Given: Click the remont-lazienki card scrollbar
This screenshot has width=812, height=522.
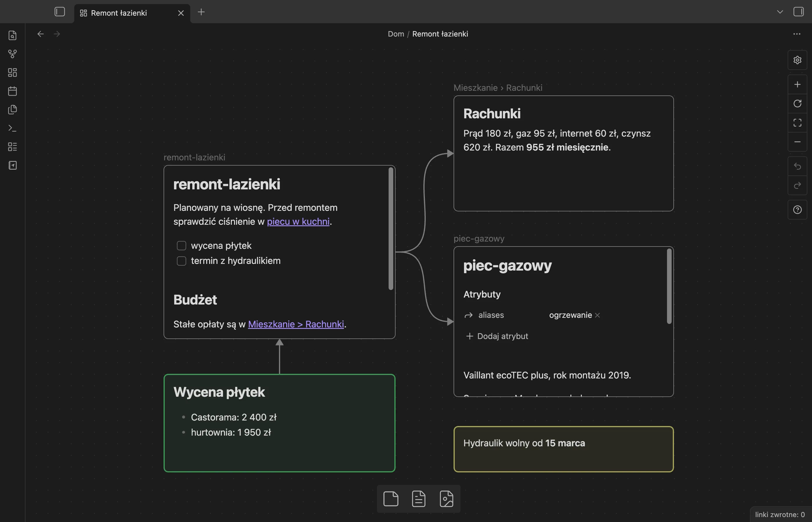Looking at the screenshot, I should pyautogui.click(x=391, y=229).
